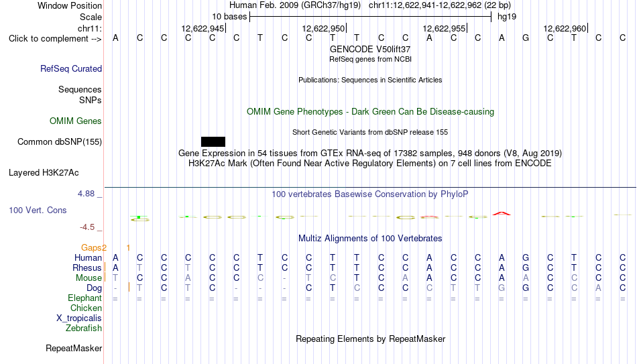Select the X_tropicalis species row label

pos(79,318)
